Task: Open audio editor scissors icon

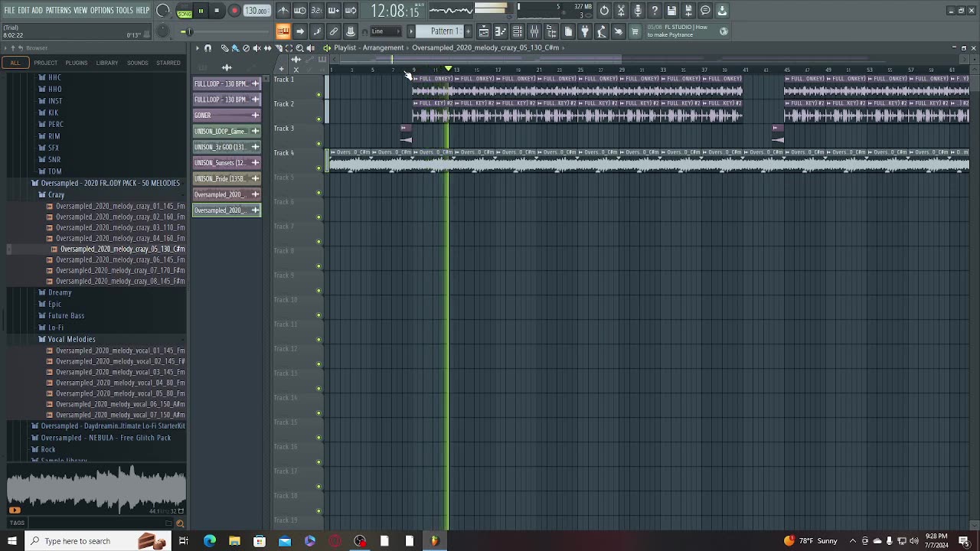Action: coord(621,11)
